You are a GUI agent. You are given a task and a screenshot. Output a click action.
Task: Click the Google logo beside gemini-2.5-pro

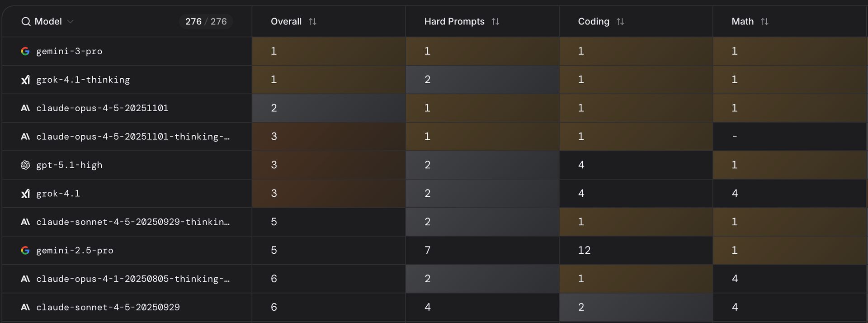pyautogui.click(x=25, y=250)
